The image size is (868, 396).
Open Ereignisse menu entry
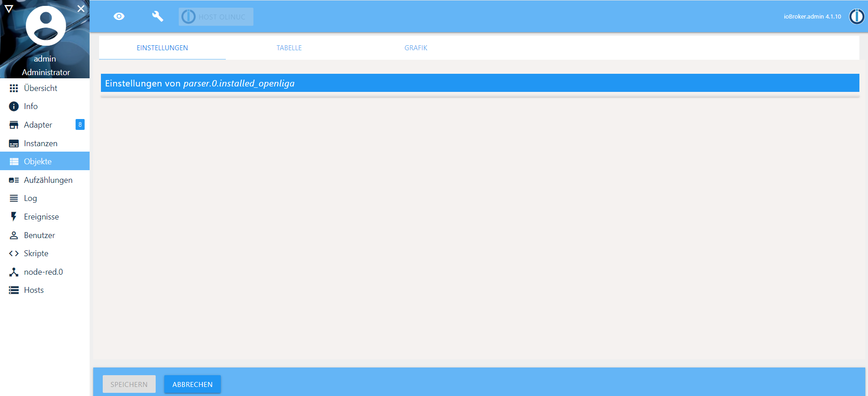pos(45,217)
